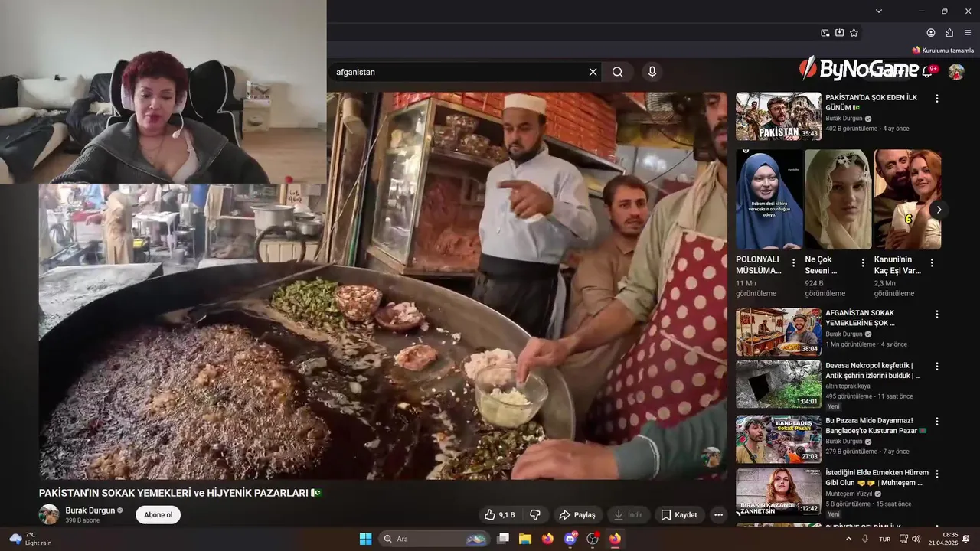Open Discord from taskbar
The width and height of the screenshot is (980, 551).
point(570,539)
